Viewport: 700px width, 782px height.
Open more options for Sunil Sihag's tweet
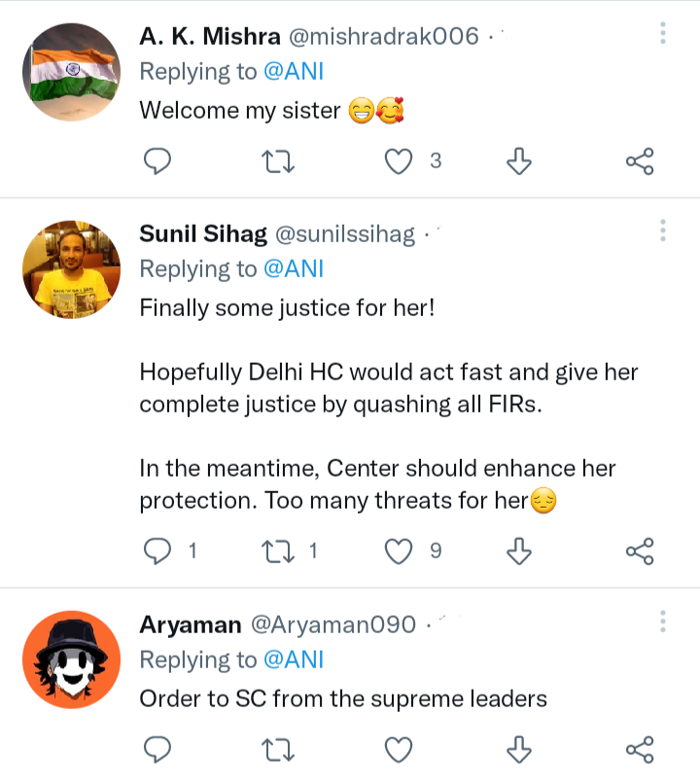tap(663, 231)
